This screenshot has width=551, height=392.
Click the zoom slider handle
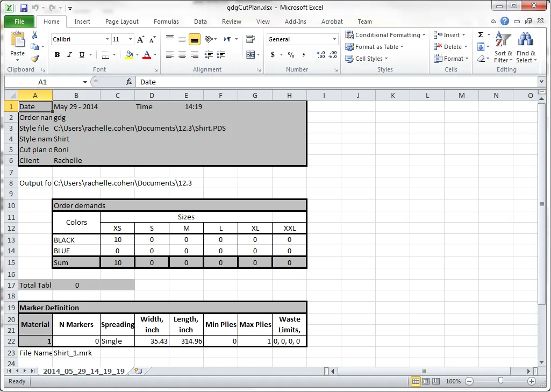pos(500,381)
